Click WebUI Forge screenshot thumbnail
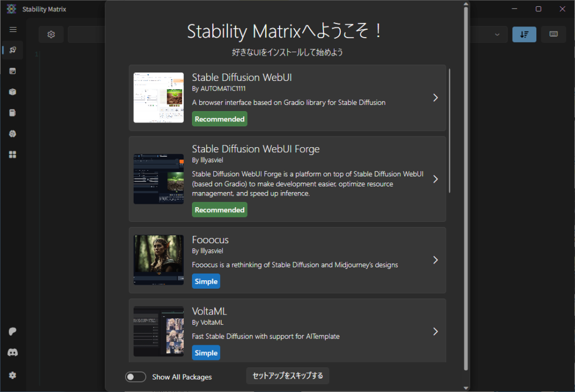 tap(158, 179)
